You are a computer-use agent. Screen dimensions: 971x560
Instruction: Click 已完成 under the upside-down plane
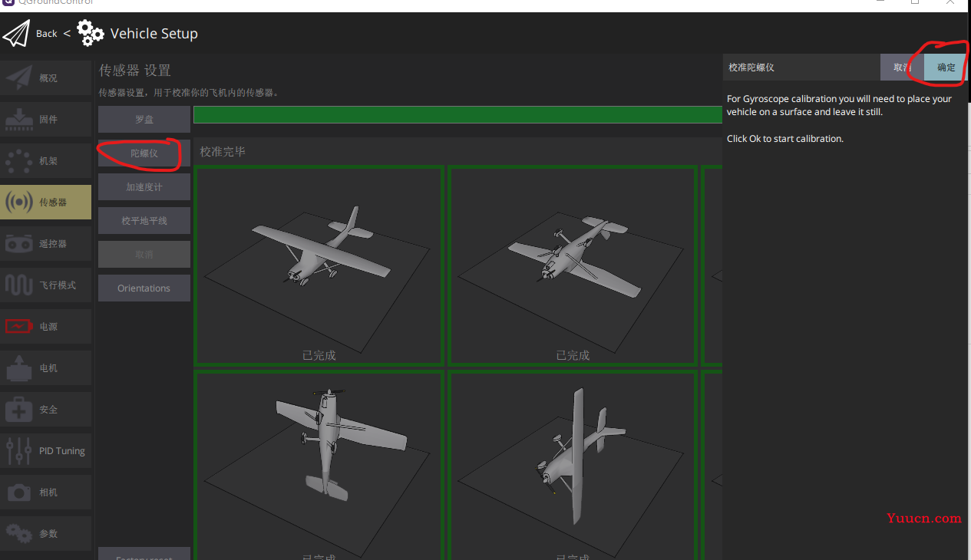[573, 355]
